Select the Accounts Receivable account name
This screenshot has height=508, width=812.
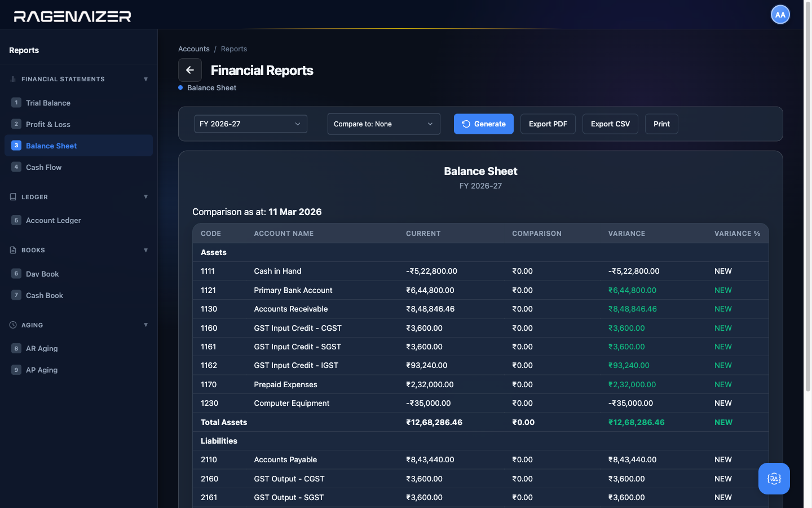pyautogui.click(x=291, y=309)
